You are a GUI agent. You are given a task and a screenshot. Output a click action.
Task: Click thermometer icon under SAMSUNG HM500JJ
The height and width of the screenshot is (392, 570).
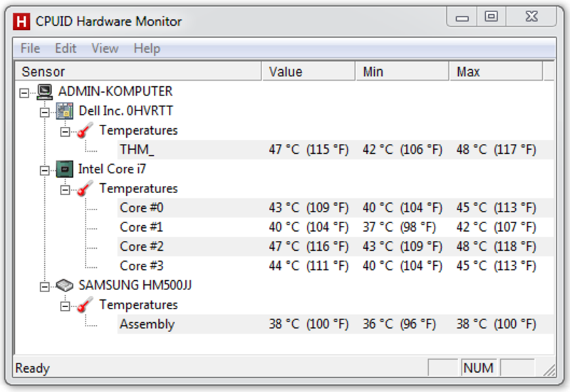[85, 305]
